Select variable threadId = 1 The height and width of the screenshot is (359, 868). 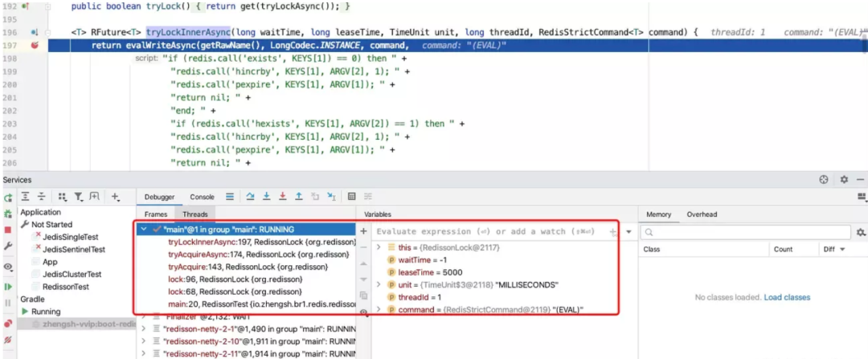coord(416,297)
